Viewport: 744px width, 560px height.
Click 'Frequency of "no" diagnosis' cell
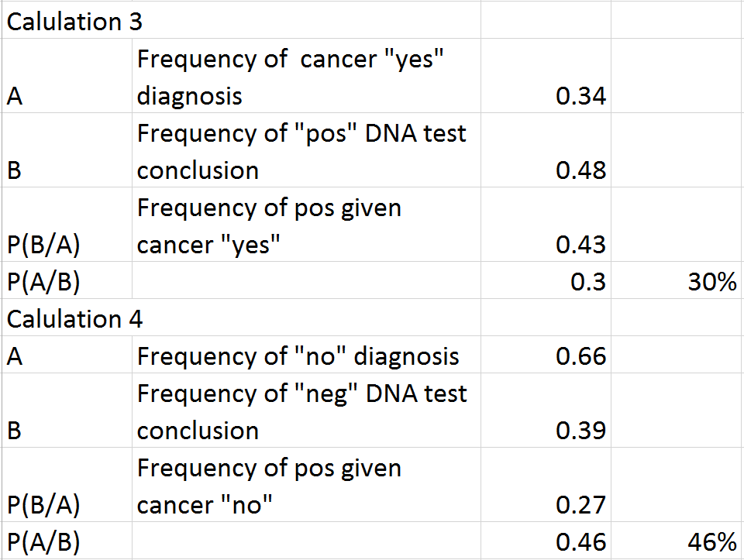(298, 356)
